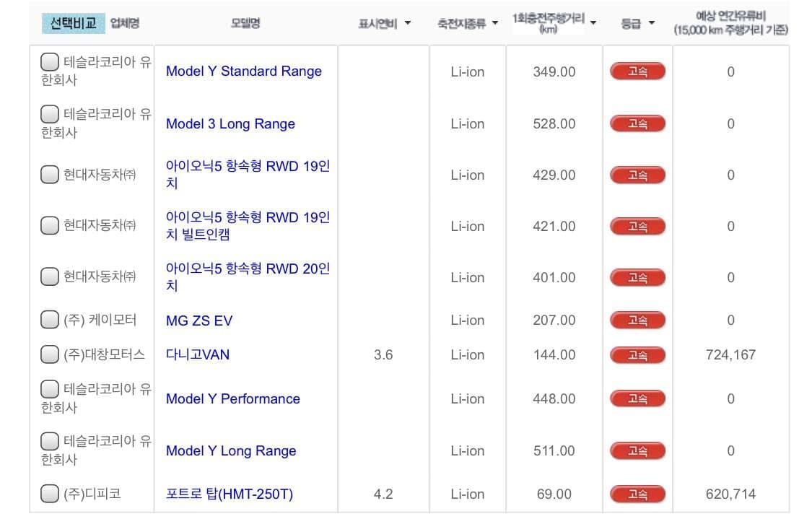Check the Model Y Standard Range comparison checkbox
The height and width of the screenshot is (519, 812).
pos(49,62)
